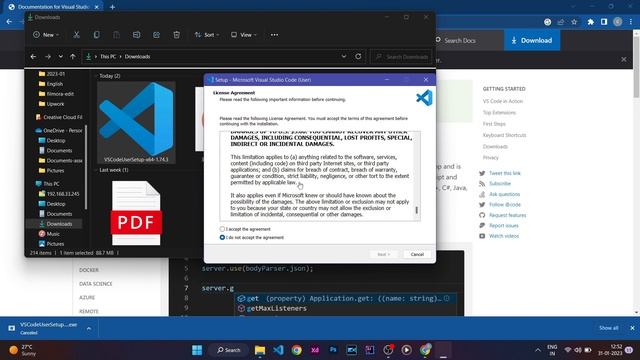640x360 pixels.
Task: Open 'Top Extensions' link in Getting Started
Action: [x=499, y=113]
